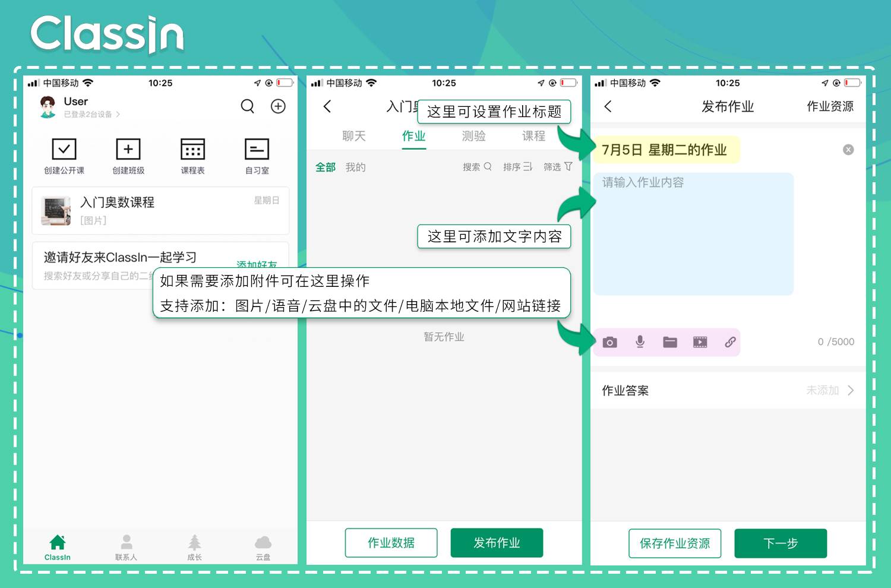Clear the homework title with the X
Image resolution: width=891 pixels, height=588 pixels.
pyautogui.click(x=848, y=150)
